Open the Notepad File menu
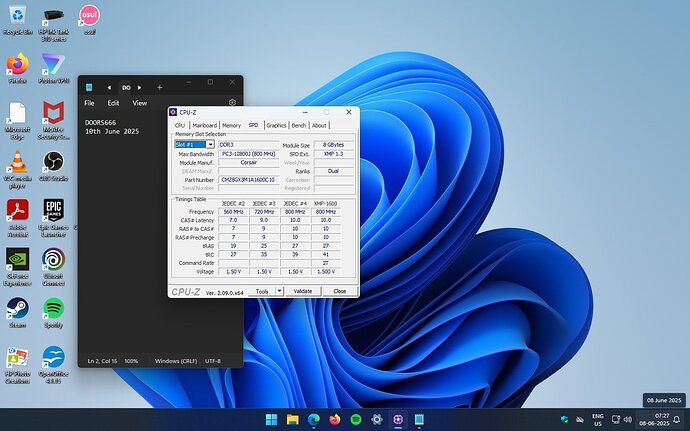This screenshot has height=431, width=690. pos(89,103)
